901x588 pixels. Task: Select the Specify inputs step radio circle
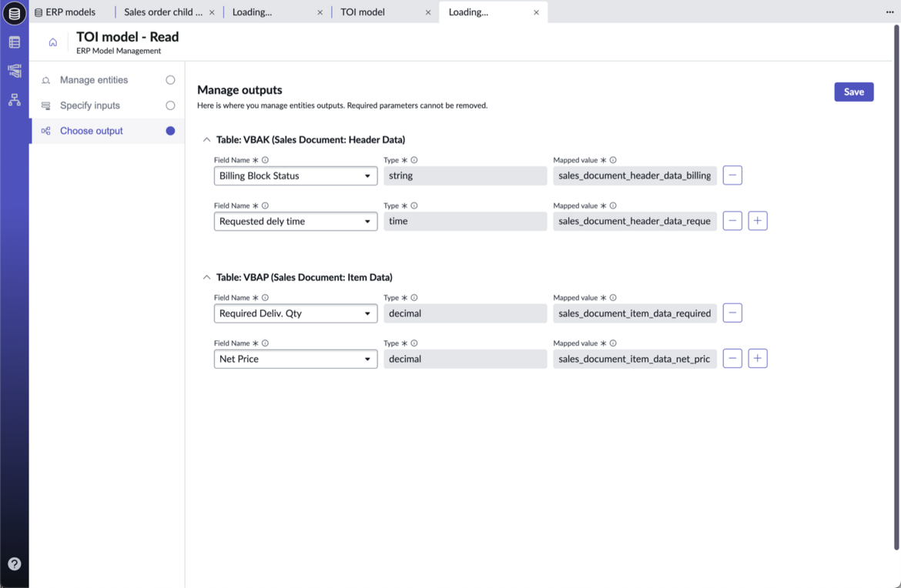pos(170,105)
